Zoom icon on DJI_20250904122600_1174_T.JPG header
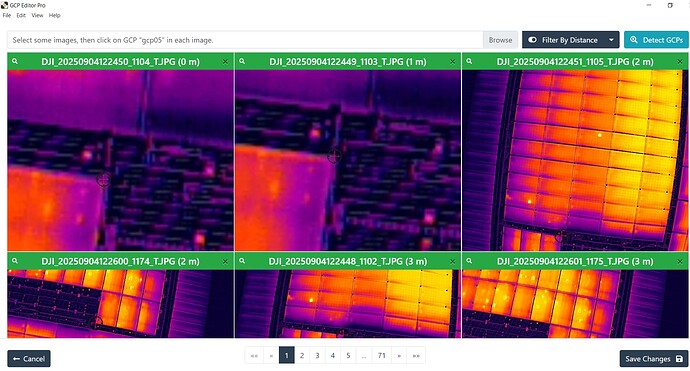The width and height of the screenshot is (690, 371). coord(15,261)
